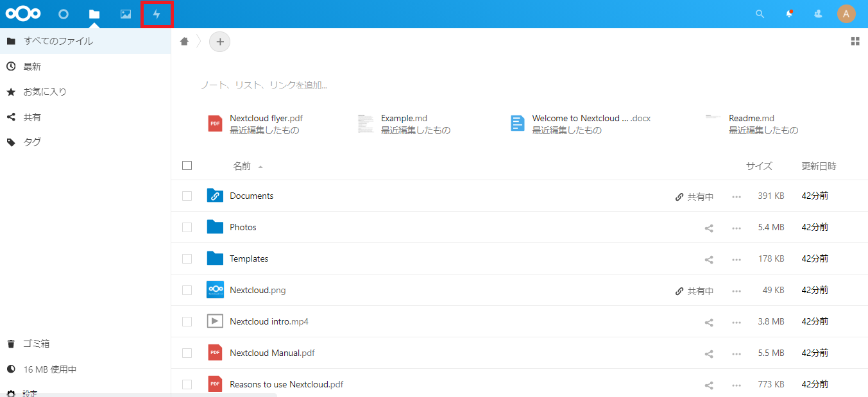Viewport: 868px width, 397px height.
Task: Open the Nextcloud intro.mp4 file
Action: (x=269, y=321)
